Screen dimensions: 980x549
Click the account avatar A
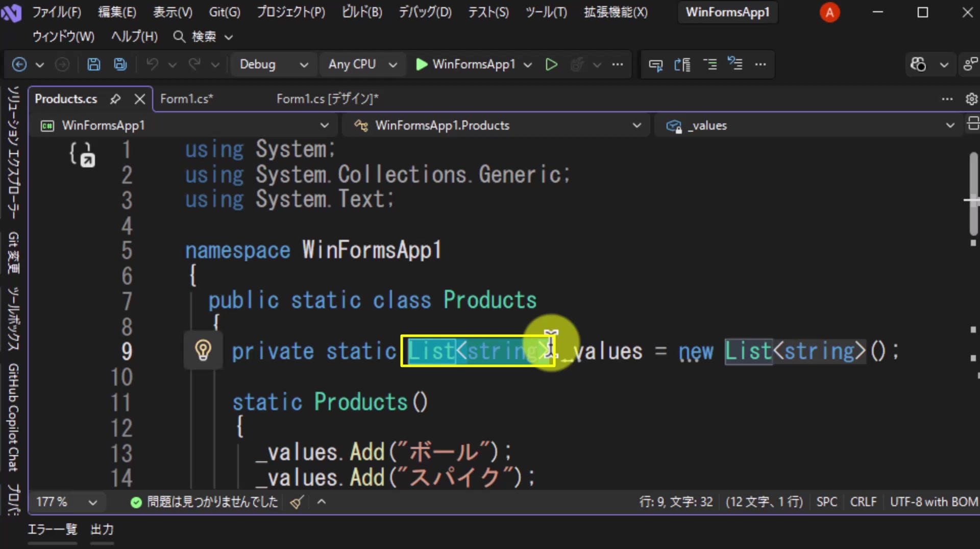[830, 12]
